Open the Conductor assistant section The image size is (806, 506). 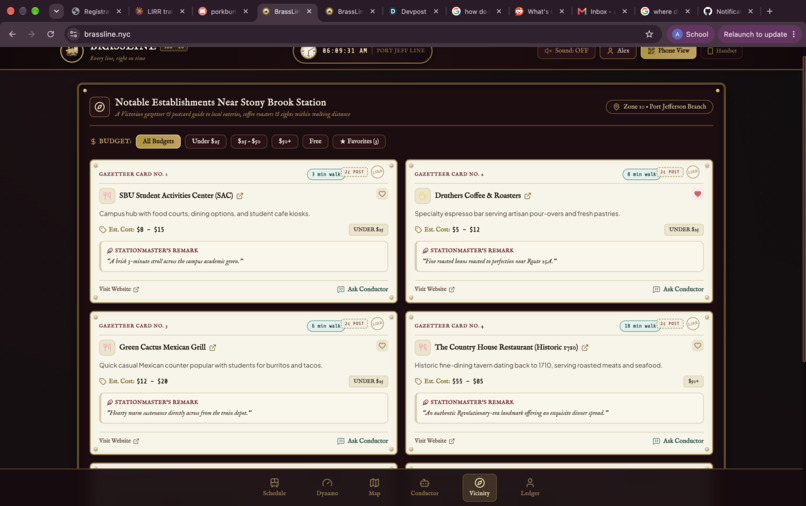click(424, 487)
